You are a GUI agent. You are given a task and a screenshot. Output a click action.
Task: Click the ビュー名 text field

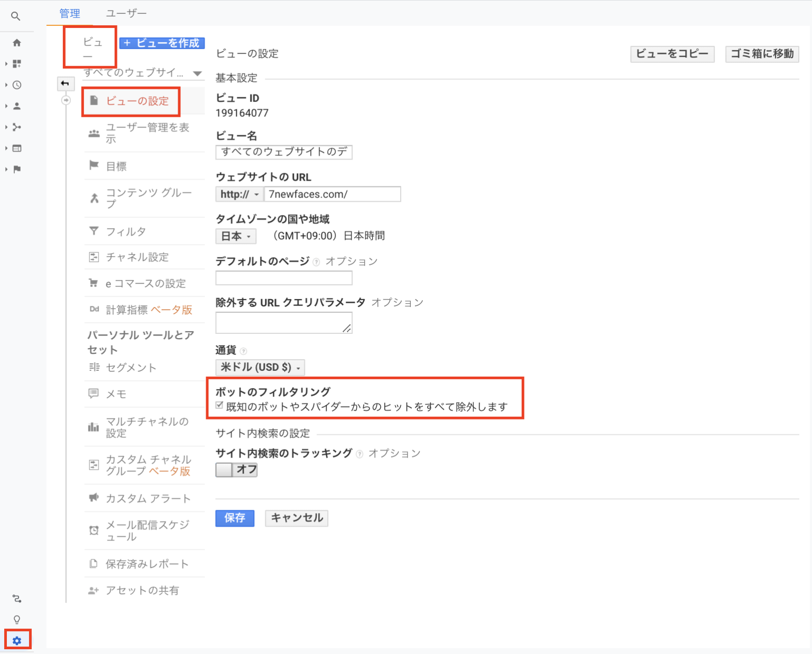click(283, 152)
